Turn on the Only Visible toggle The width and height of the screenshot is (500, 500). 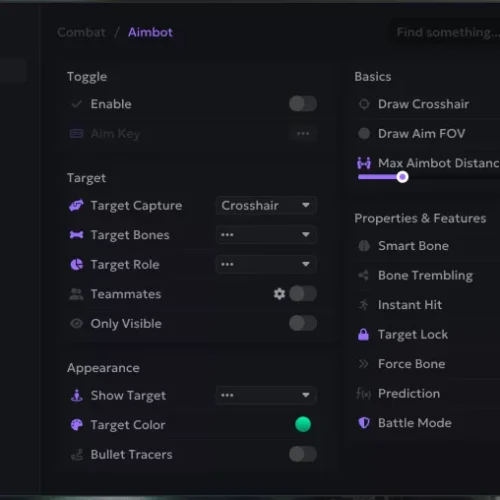point(303,323)
